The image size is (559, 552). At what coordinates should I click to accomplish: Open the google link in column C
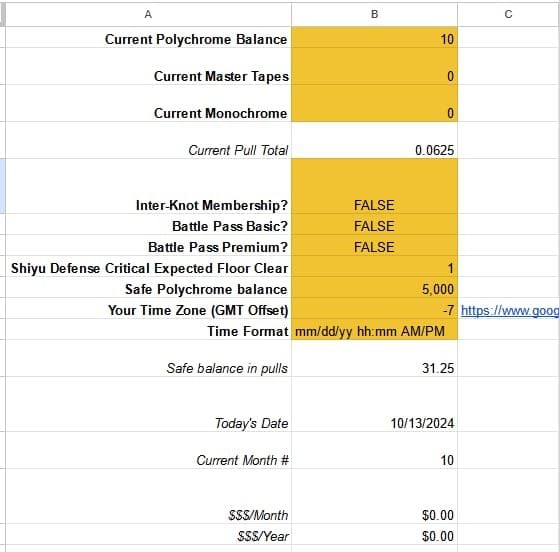point(509,311)
